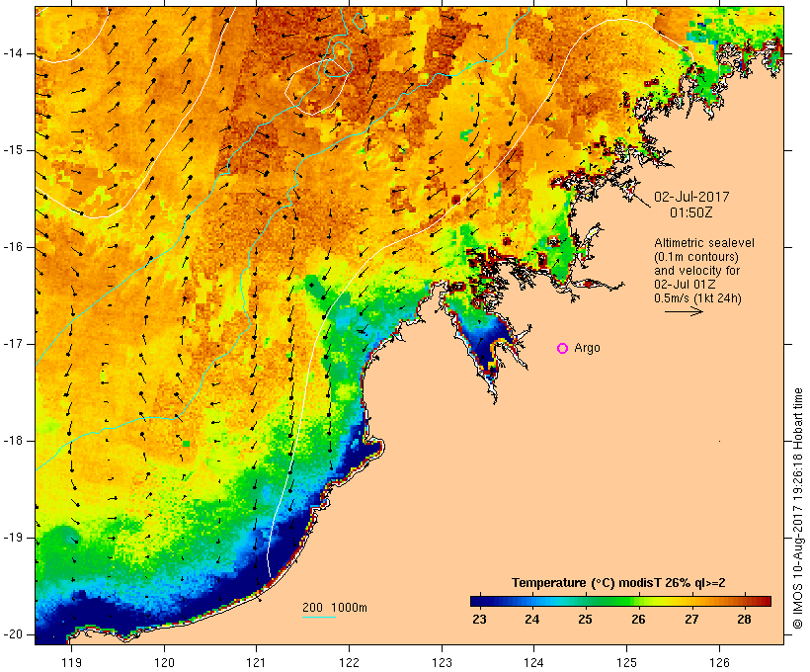Click the latitude axis label '-20'

click(x=13, y=634)
